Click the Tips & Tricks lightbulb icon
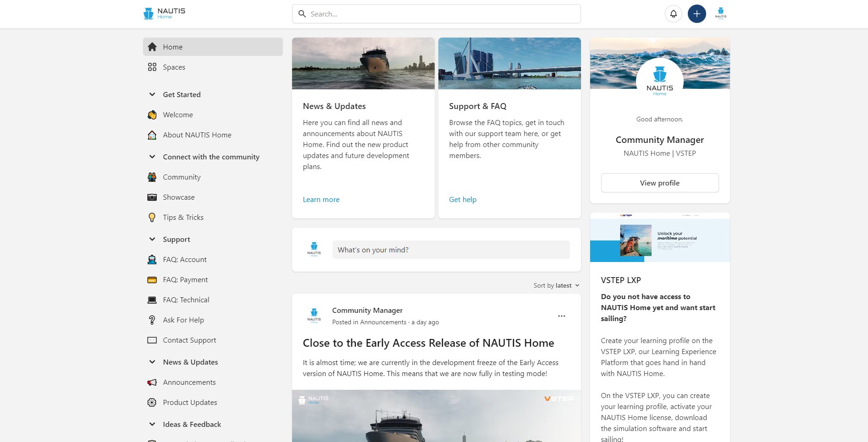This screenshot has width=868, height=442. pyautogui.click(x=152, y=217)
